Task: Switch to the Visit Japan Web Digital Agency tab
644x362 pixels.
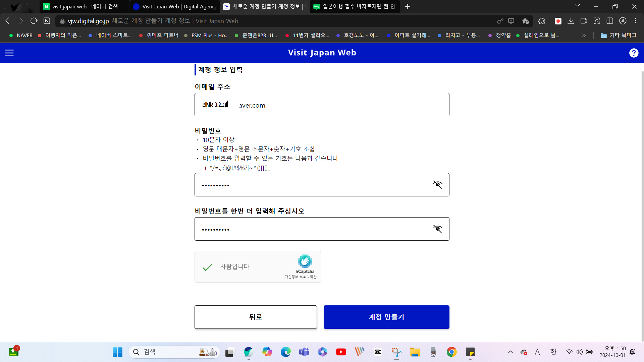Action: (174, 7)
